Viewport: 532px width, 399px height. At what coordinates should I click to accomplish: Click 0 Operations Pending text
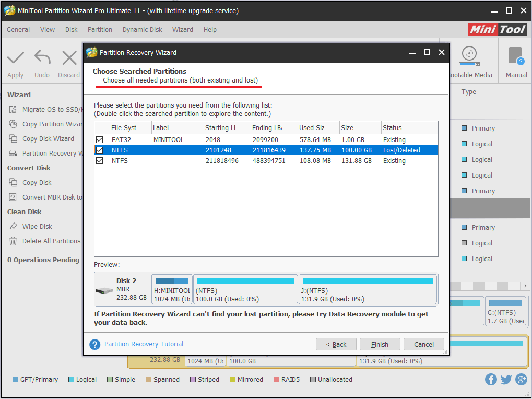43,260
